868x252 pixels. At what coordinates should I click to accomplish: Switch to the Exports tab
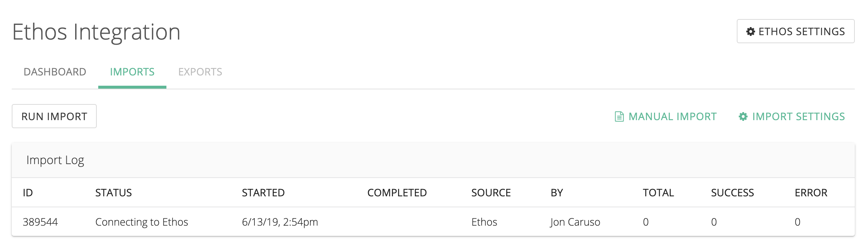(200, 72)
